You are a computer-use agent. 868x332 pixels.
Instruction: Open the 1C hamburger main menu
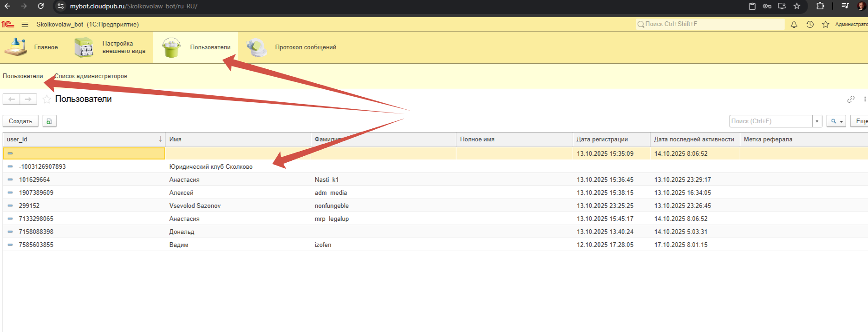[x=25, y=24]
